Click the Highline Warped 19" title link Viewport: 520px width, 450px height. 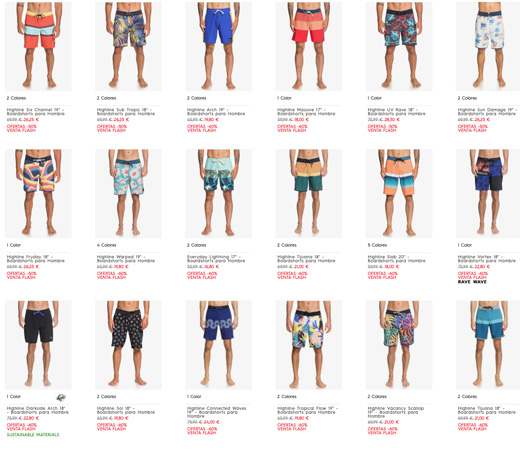click(x=126, y=259)
